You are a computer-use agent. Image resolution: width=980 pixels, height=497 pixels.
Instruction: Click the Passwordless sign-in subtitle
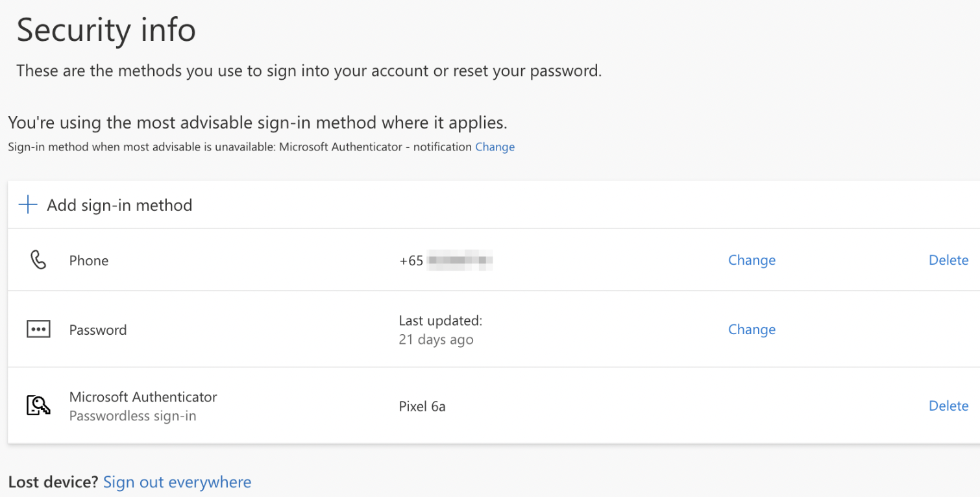click(132, 416)
